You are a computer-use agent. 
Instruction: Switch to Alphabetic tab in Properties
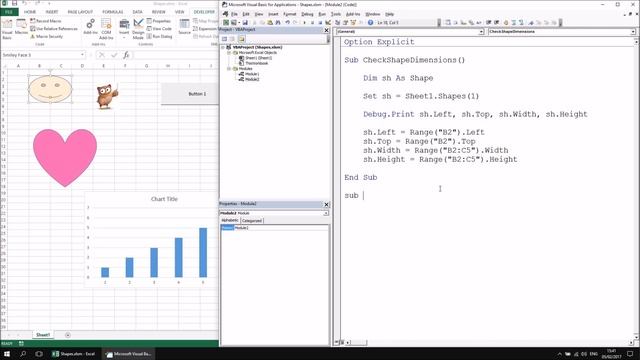click(230, 220)
